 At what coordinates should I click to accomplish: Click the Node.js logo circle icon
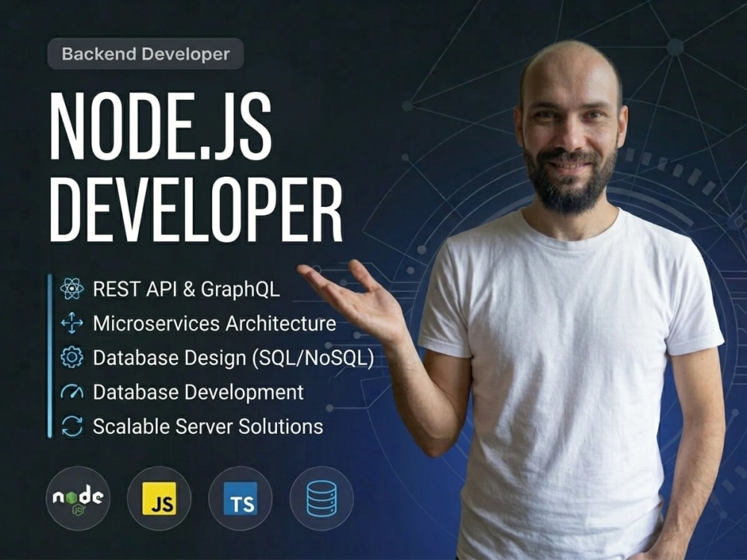pos(78,498)
